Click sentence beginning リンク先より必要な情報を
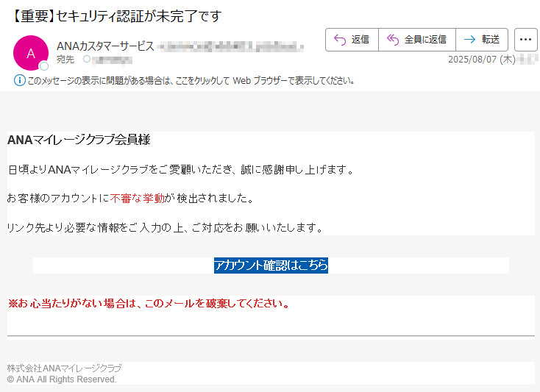The width and height of the screenshot is (540, 392). (x=166, y=227)
